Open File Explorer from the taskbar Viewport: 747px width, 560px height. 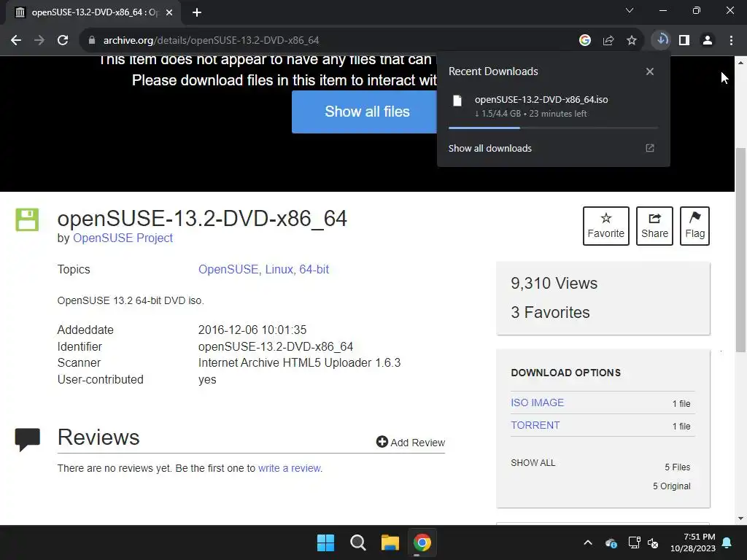coord(390,542)
